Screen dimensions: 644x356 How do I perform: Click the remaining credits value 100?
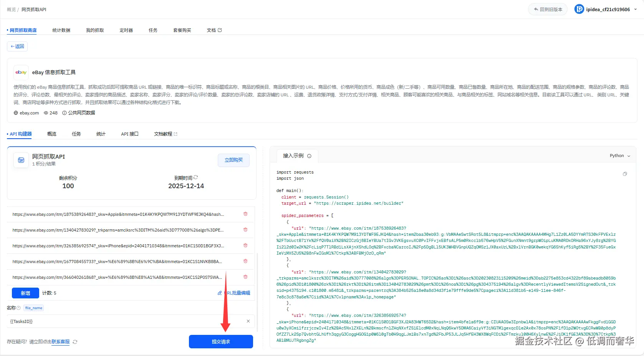tap(68, 186)
